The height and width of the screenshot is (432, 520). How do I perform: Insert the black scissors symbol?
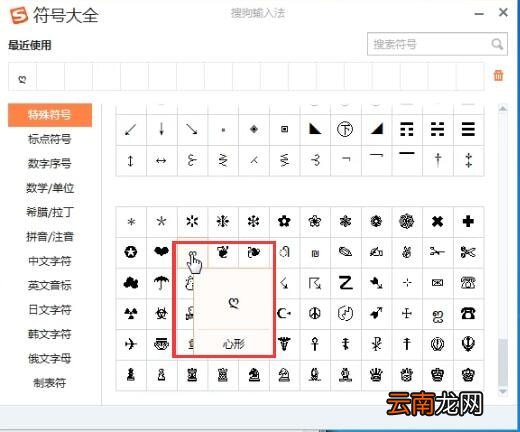tap(468, 252)
